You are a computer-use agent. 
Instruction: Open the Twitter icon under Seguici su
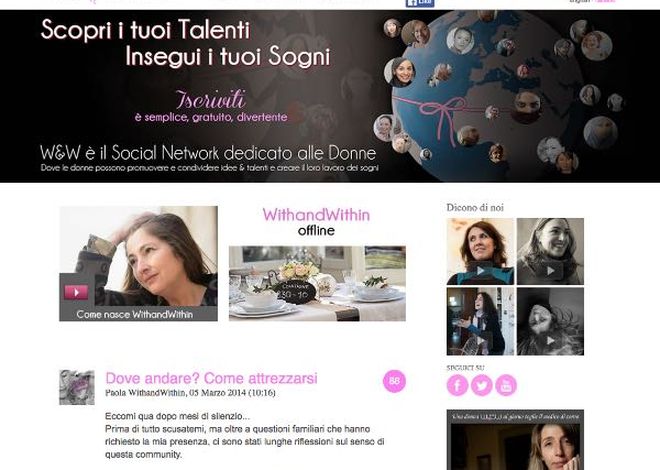pyautogui.click(x=482, y=385)
